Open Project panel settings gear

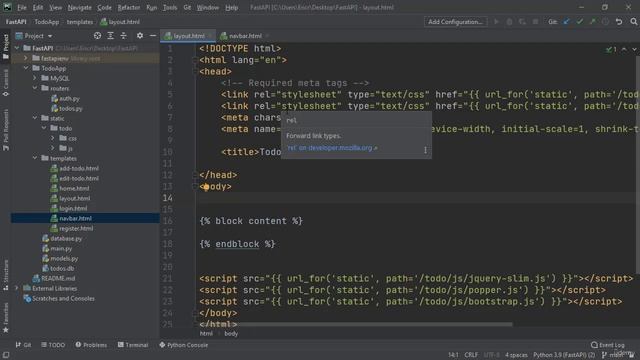140,36
